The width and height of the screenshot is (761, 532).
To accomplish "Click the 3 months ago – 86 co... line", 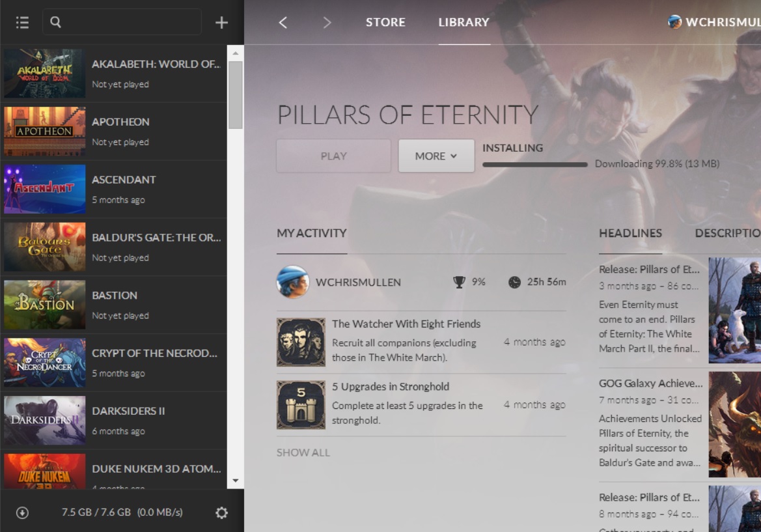I will [649, 286].
